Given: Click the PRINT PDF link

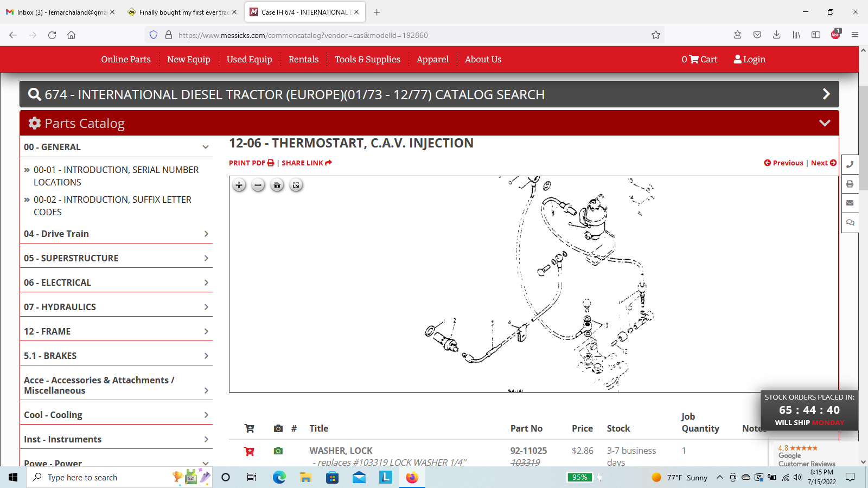Looking at the screenshot, I should point(251,163).
